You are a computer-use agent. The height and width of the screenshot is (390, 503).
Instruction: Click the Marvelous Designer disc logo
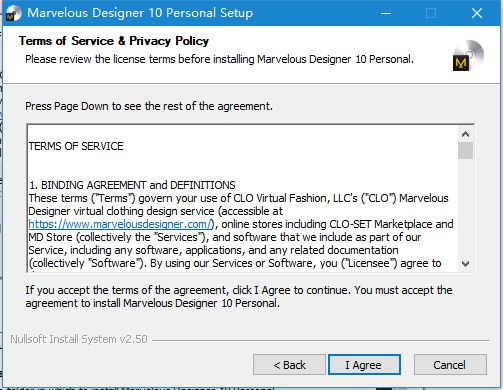tap(467, 55)
